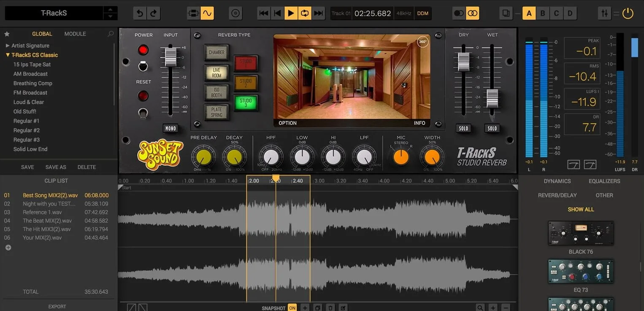Select the LIVE ROOM reverb type
The image size is (644, 311).
[216, 73]
